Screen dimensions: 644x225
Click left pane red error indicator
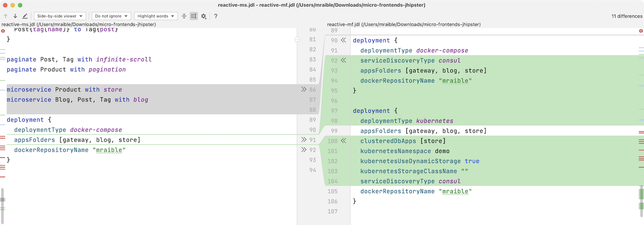click(3, 31)
